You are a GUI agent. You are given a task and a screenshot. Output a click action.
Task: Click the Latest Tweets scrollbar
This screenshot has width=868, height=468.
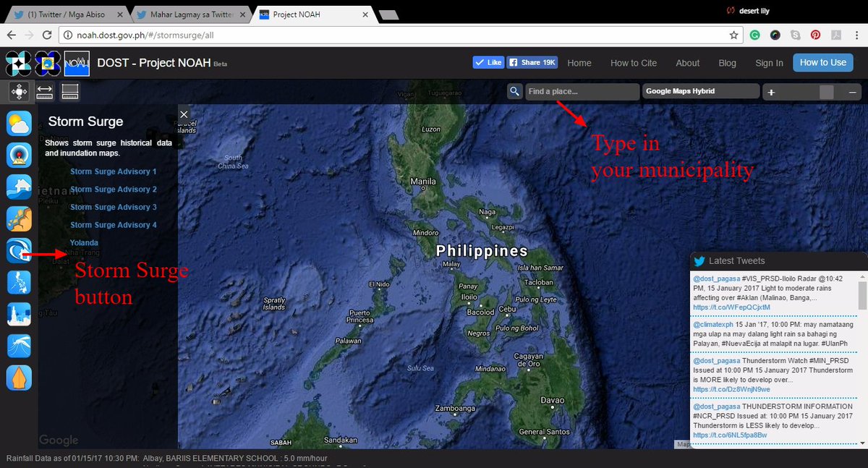pyautogui.click(x=862, y=295)
